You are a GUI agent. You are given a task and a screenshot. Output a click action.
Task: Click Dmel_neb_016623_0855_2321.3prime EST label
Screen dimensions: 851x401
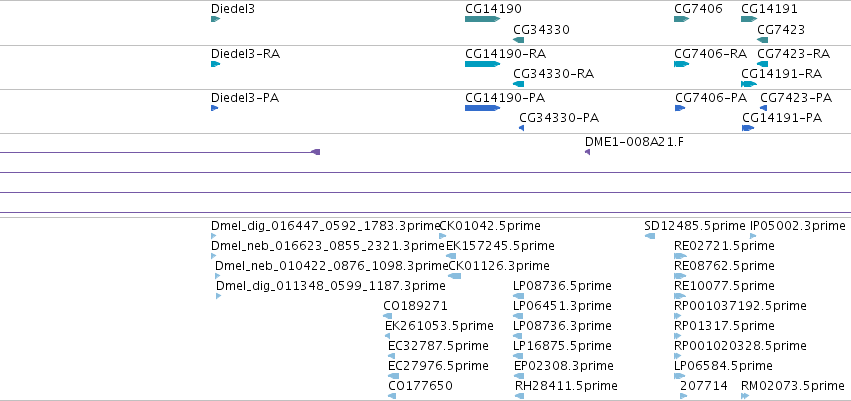(x=328, y=246)
